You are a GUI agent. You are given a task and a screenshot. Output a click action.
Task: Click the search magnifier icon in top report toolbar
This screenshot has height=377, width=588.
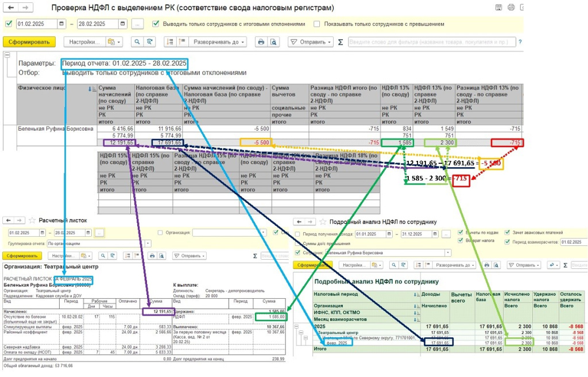pyautogui.click(x=137, y=42)
